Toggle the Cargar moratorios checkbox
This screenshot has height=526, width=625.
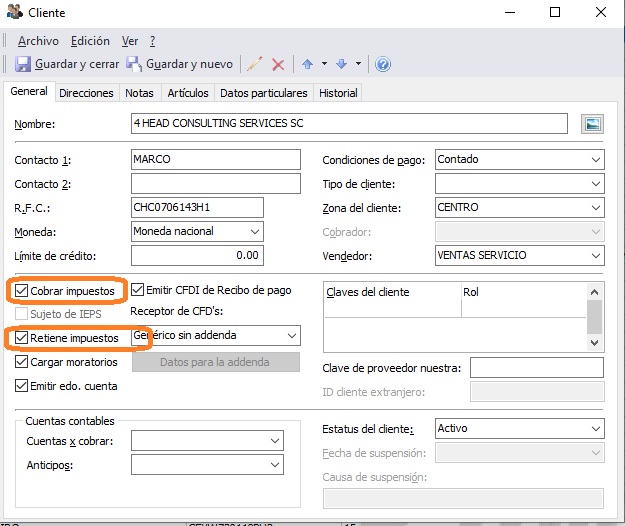point(21,361)
